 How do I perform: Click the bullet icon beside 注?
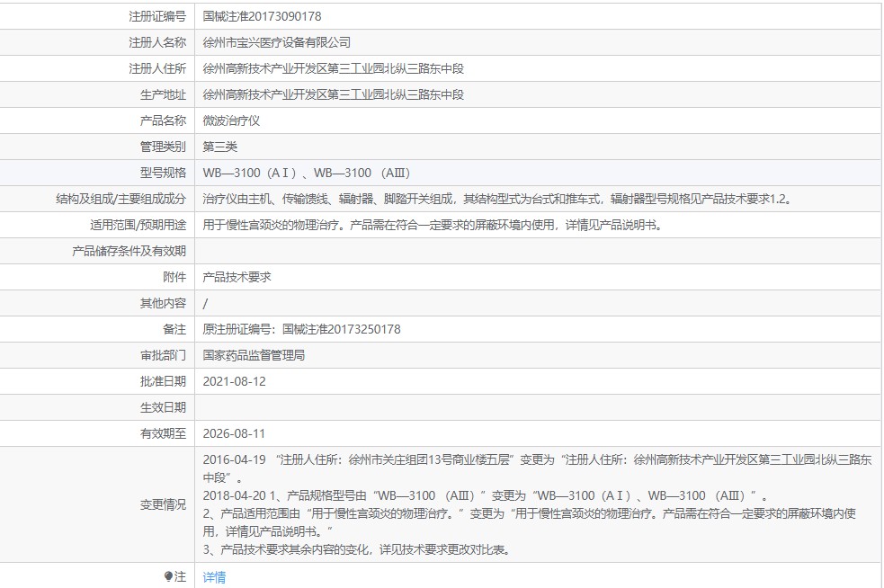coord(168,576)
